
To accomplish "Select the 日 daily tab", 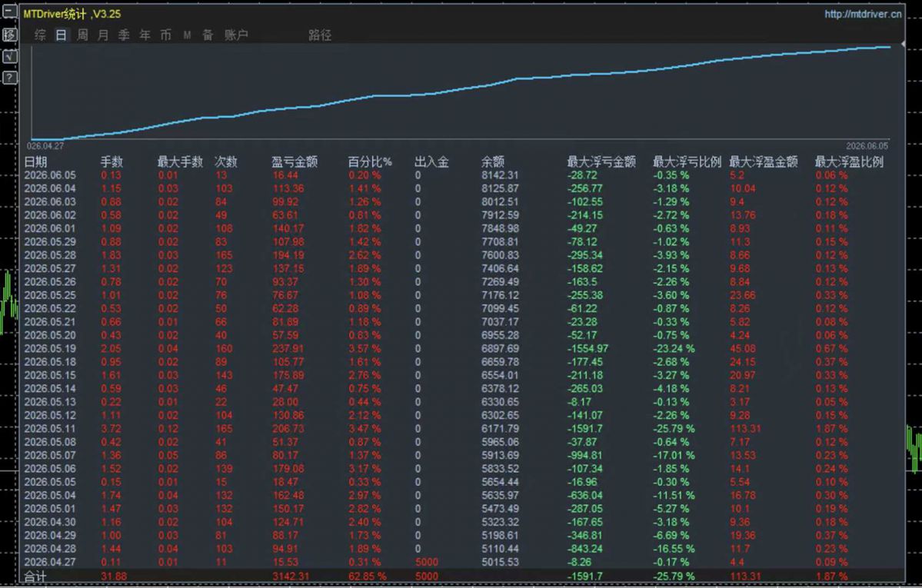I will [62, 35].
